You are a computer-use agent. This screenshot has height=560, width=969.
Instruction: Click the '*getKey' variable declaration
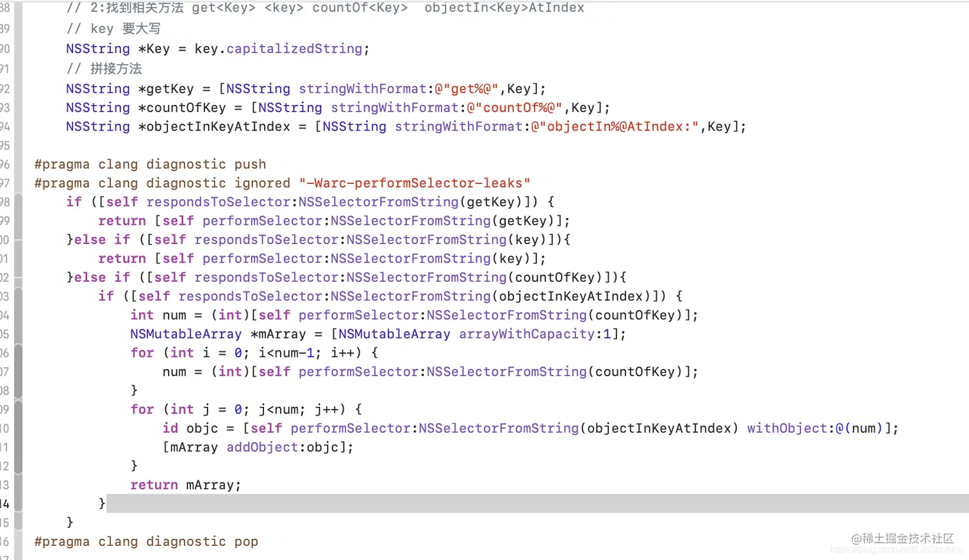[166, 88]
